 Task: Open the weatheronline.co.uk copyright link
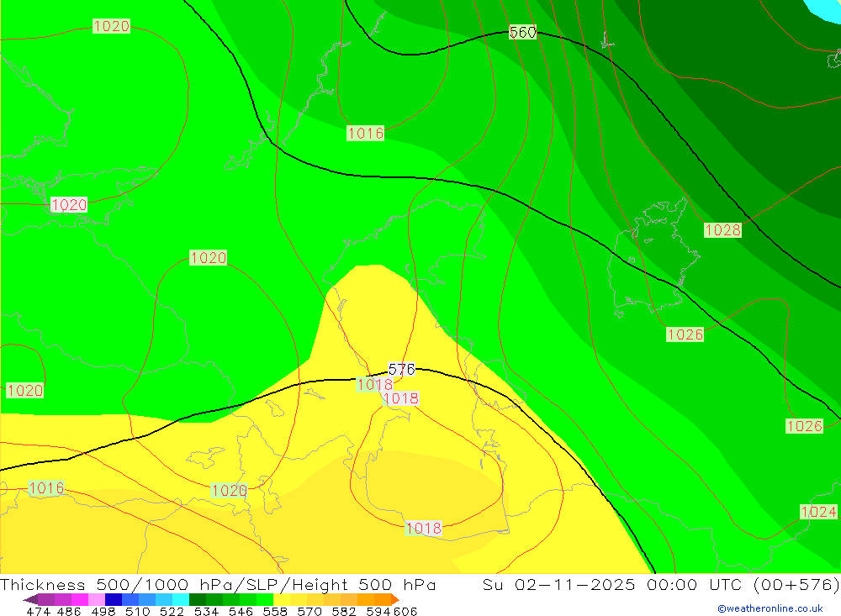click(770, 608)
